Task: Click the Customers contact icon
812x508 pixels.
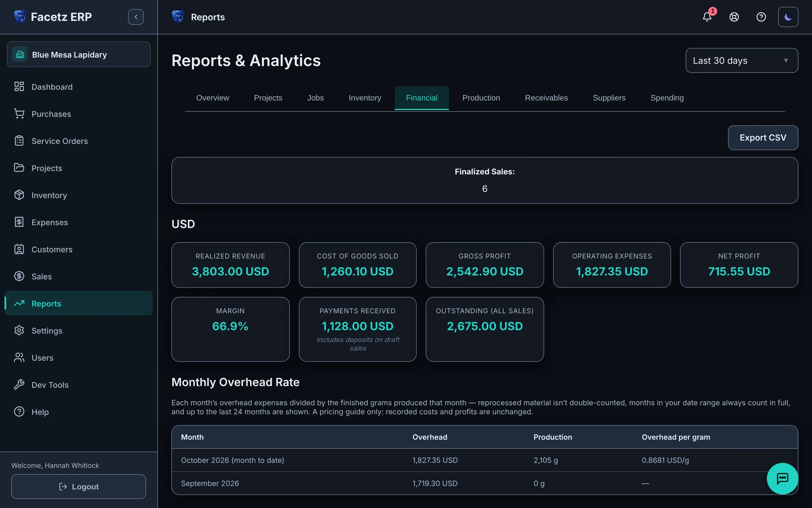Action: (x=19, y=249)
